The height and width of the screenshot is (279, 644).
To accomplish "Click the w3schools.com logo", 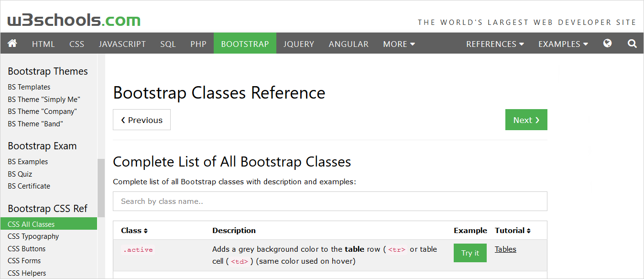I will (74, 20).
